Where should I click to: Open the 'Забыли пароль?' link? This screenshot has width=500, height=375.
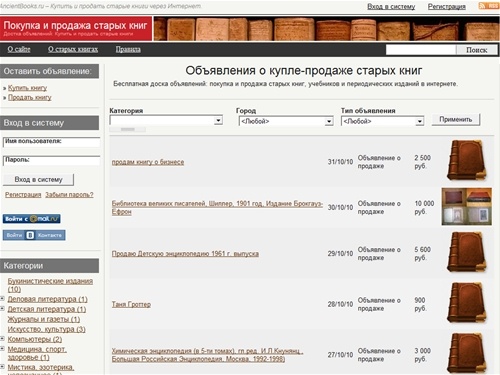click(x=69, y=194)
